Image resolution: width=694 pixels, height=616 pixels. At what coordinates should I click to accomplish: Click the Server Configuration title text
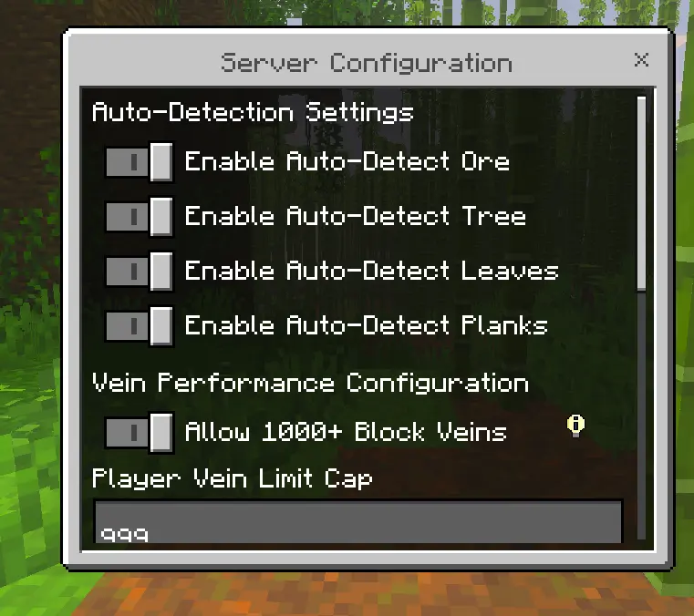click(367, 63)
